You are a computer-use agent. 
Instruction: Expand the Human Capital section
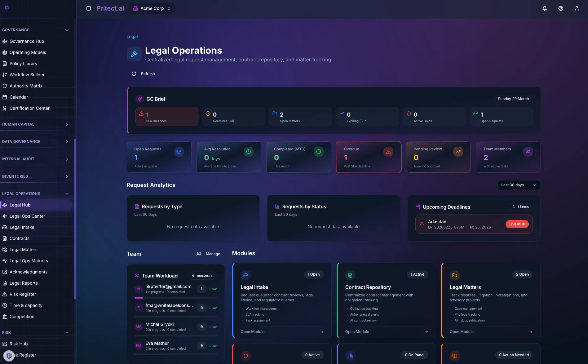coord(35,124)
